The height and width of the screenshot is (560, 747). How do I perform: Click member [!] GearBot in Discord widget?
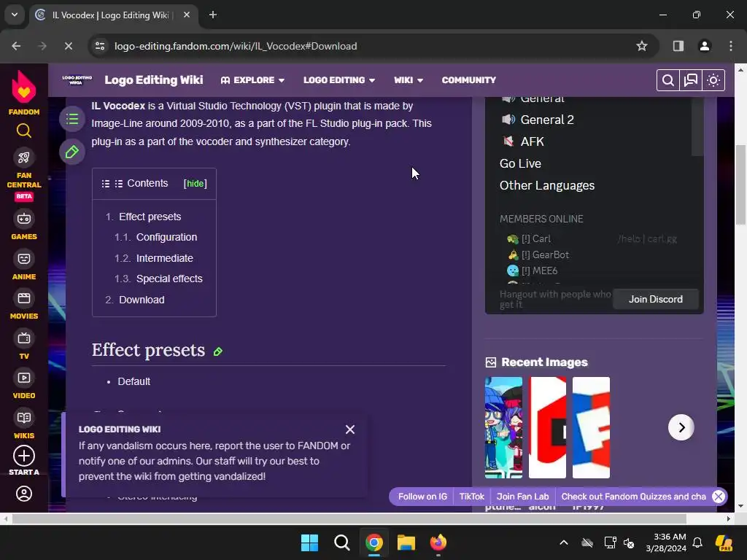pyautogui.click(x=545, y=254)
